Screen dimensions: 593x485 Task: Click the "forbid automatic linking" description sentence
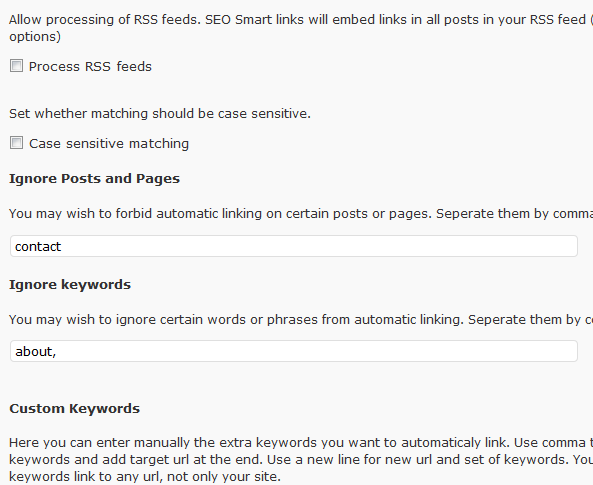coord(301,214)
